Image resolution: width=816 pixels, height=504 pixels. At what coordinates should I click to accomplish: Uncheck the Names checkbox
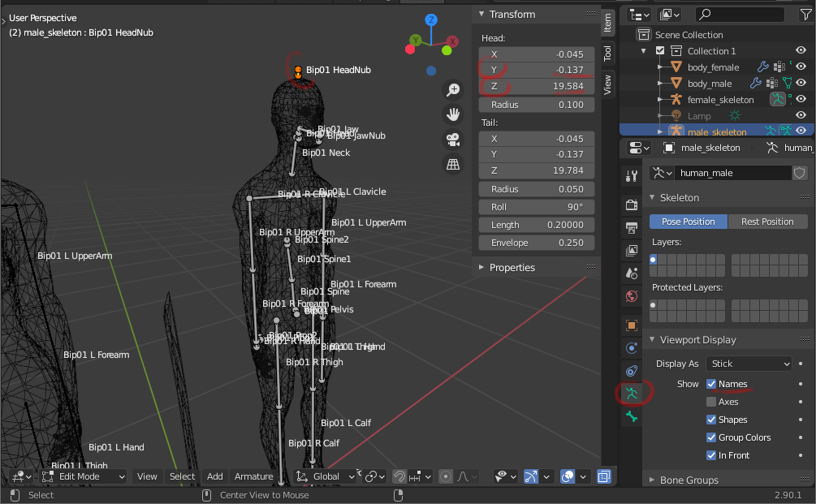pyautogui.click(x=711, y=384)
